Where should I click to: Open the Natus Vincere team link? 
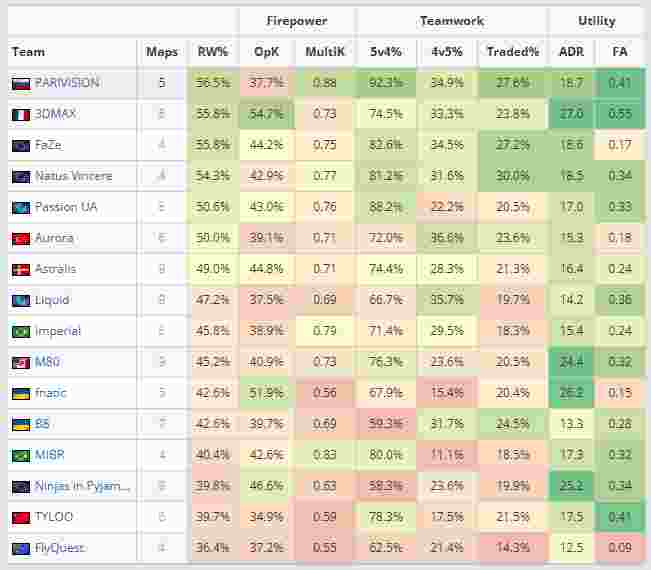coord(73,176)
